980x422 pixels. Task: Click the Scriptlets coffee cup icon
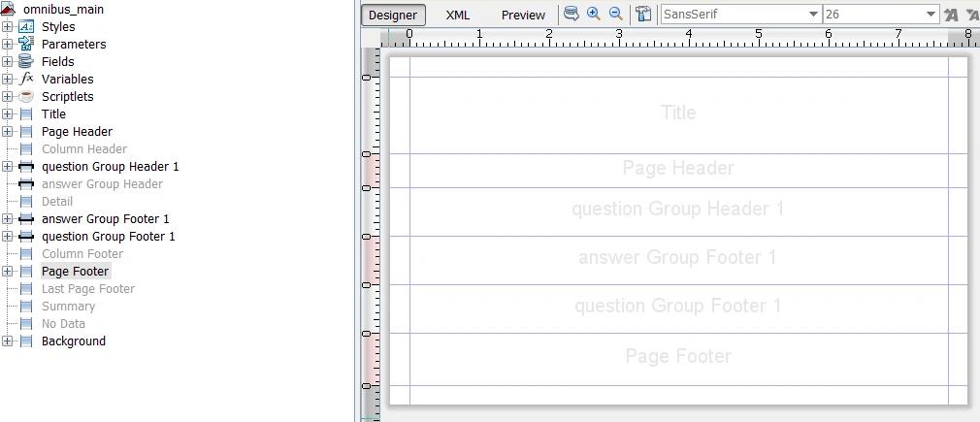[x=25, y=96]
